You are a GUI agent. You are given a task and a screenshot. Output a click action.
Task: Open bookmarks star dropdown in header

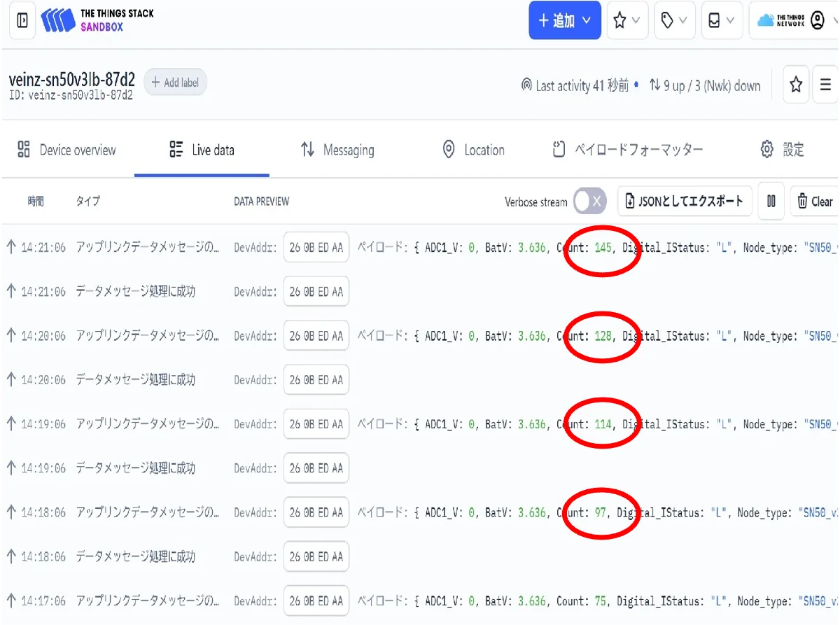pos(626,21)
